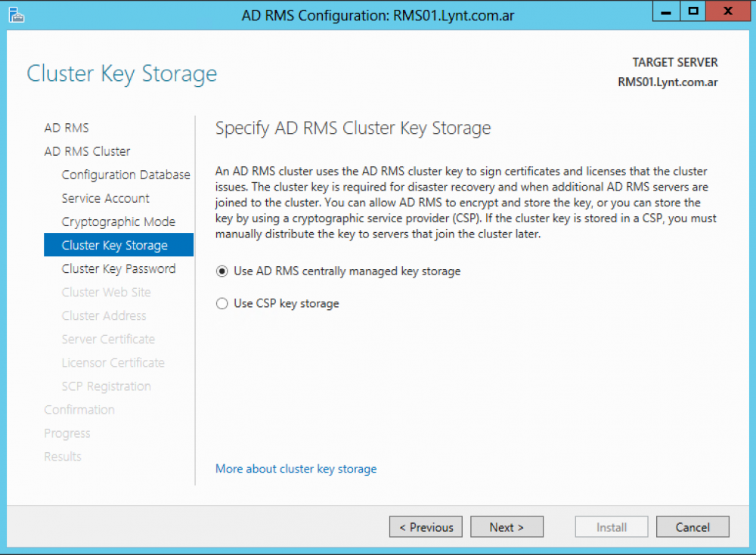Click the Server Certificate step

[x=108, y=339]
